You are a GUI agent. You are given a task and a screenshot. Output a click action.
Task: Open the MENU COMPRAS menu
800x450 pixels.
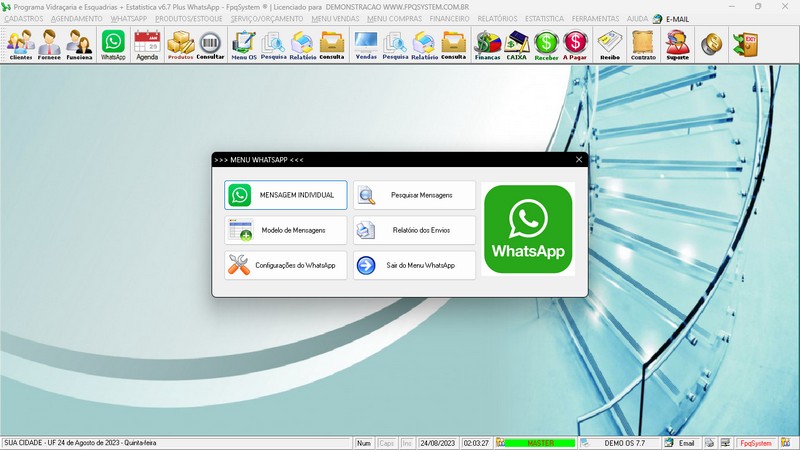tap(394, 19)
